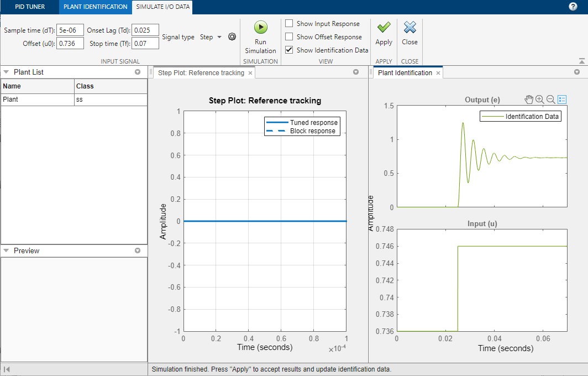Enable Show Offset Response checkbox
The width and height of the screenshot is (588, 376).
click(x=289, y=37)
